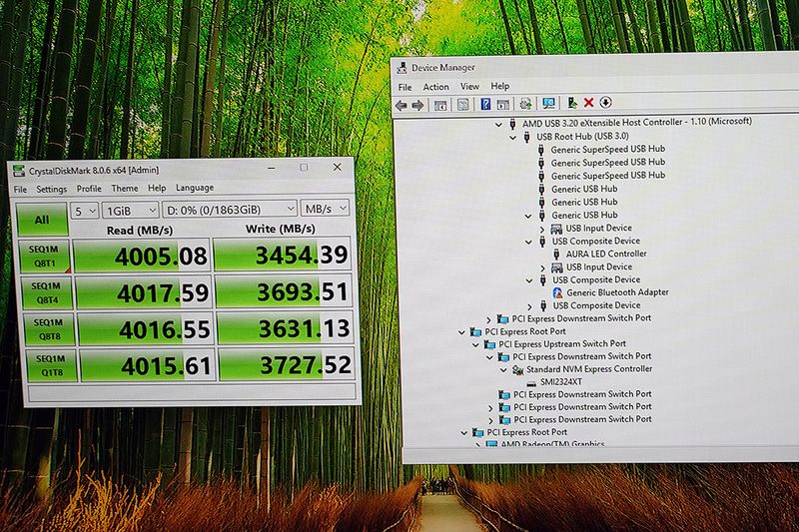The image size is (799, 532).
Task: Open Profile menu in CrystalDiskMark
Action: [x=89, y=189]
